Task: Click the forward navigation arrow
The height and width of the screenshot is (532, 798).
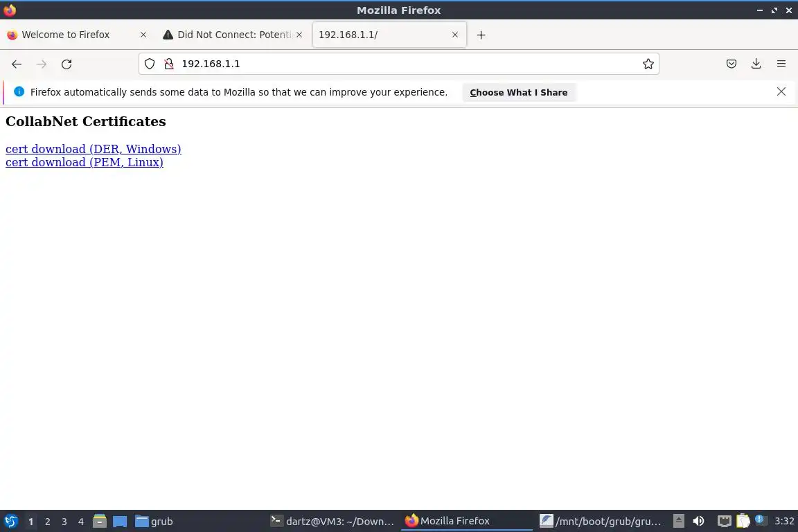Action: pyautogui.click(x=42, y=64)
